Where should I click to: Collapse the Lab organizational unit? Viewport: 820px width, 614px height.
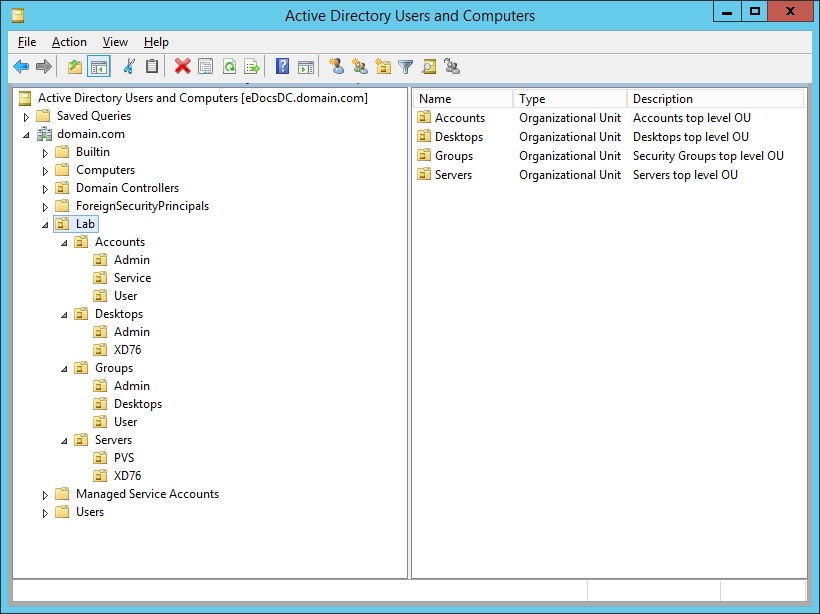pyautogui.click(x=45, y=225)
